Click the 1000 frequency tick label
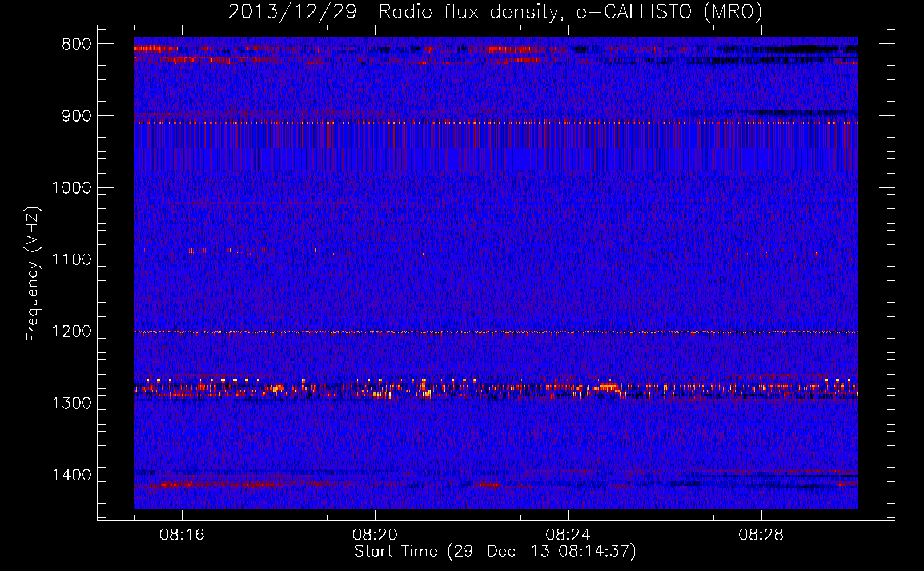This screenshot has width=924, height=571. [71, 188]
